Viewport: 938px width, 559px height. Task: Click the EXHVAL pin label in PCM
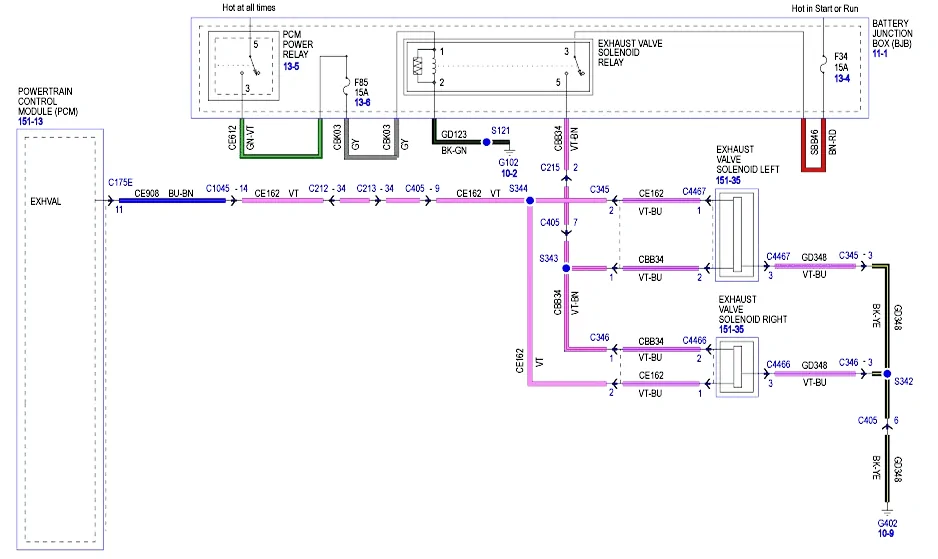click(x=45, y=202)
